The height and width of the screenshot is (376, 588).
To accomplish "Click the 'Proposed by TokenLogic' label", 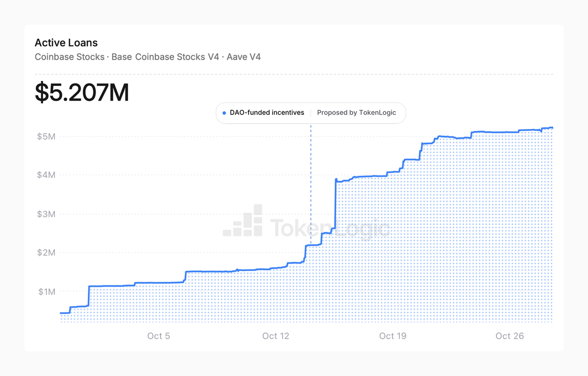I will (356, 113).
